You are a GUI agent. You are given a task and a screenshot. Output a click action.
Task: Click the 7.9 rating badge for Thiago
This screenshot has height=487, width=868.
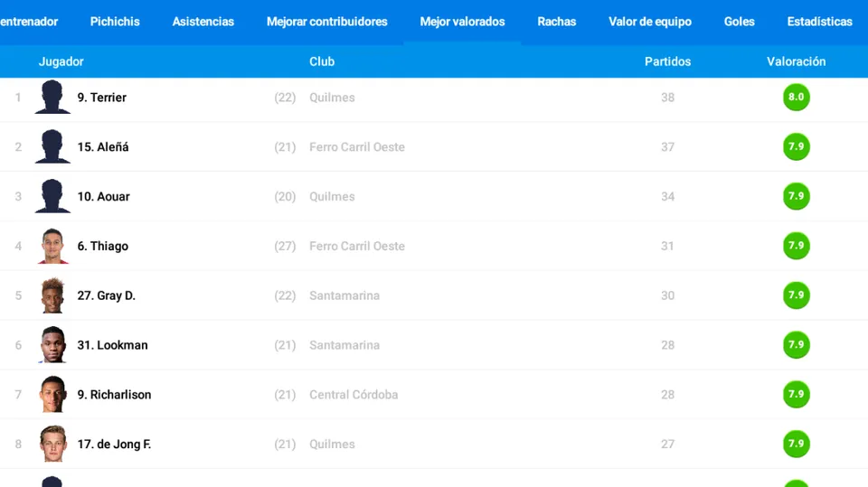796,246
